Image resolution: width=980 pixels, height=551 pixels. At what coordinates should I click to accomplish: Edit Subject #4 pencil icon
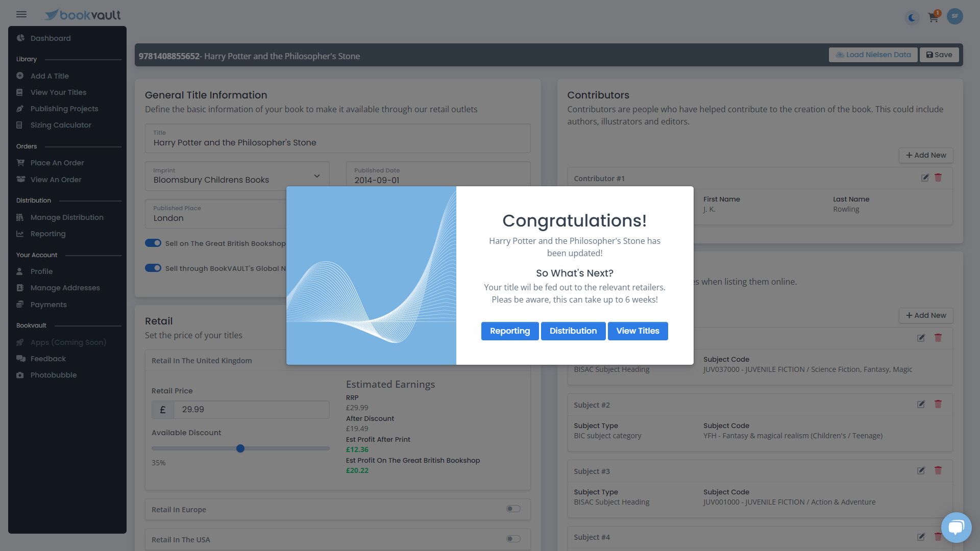(x=921, y=537)
